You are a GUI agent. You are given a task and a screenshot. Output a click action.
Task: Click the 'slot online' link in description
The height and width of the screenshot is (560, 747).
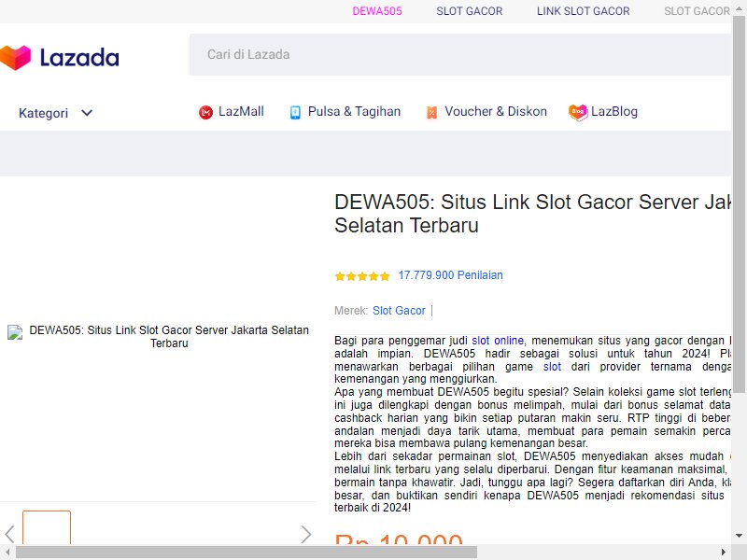tap(498, 341)
